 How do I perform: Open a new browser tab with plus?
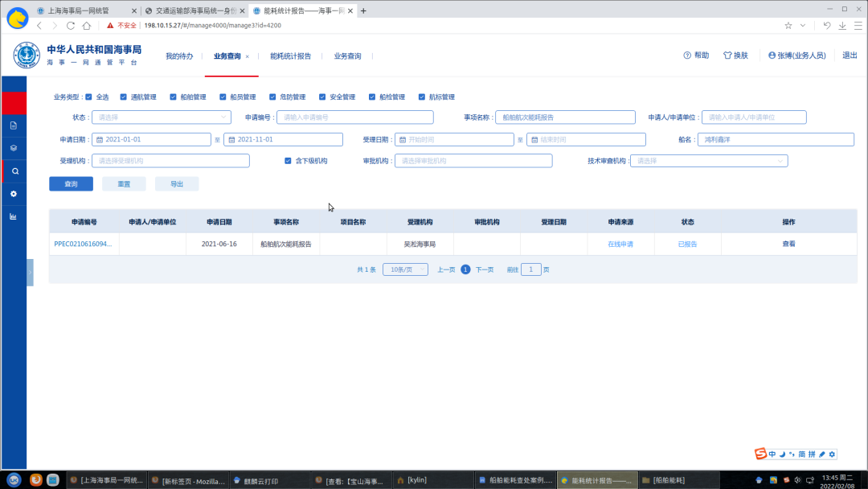pos(363,10)
